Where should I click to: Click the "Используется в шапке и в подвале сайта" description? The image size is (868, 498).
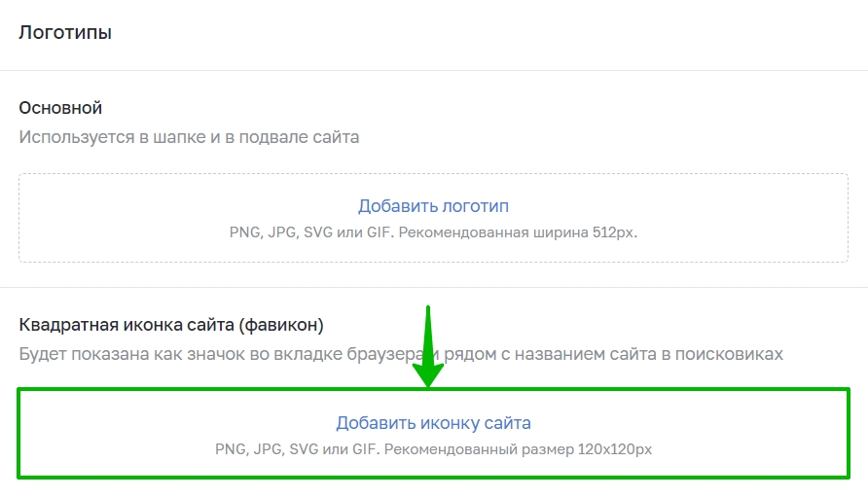pos(189,137)
